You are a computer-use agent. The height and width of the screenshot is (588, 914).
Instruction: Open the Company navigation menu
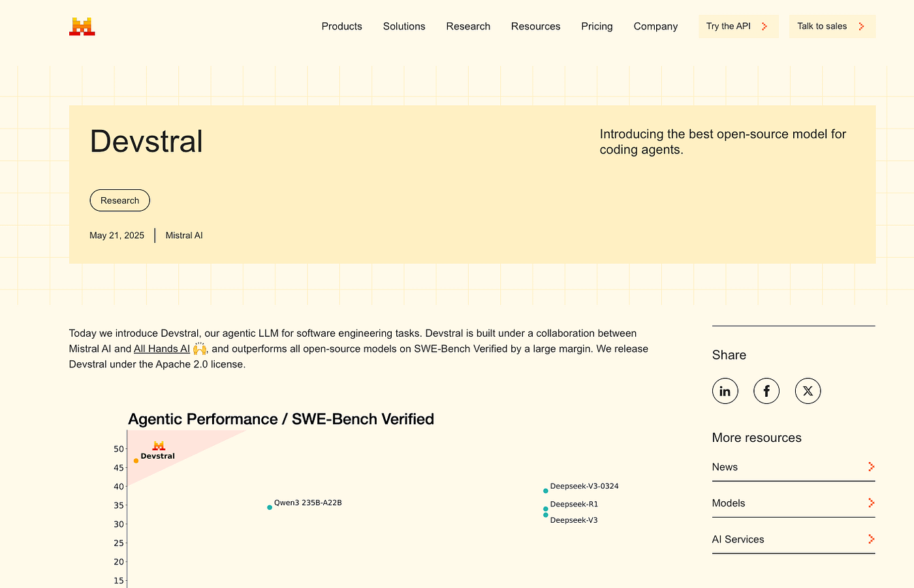(655, 26)
